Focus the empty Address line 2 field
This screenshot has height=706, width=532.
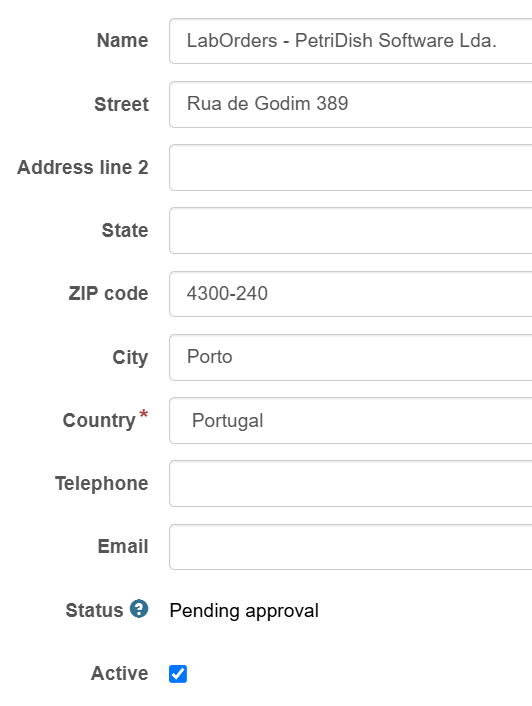pos(351,167)
